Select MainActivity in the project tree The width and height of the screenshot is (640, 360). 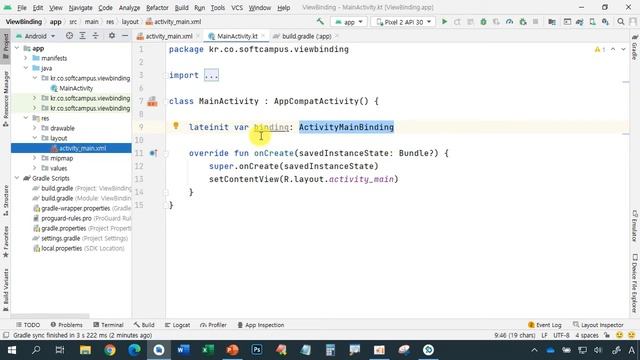click(76, 88)
